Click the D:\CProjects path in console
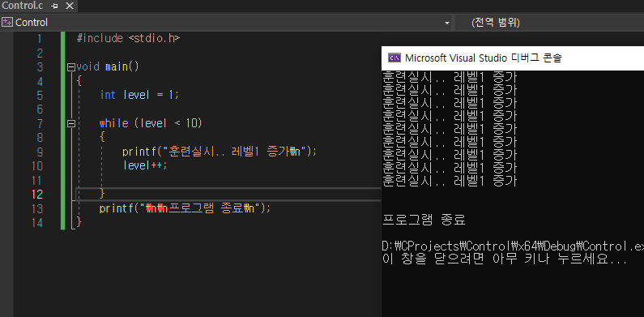644x317 pixels. click(x=513, y=246)
